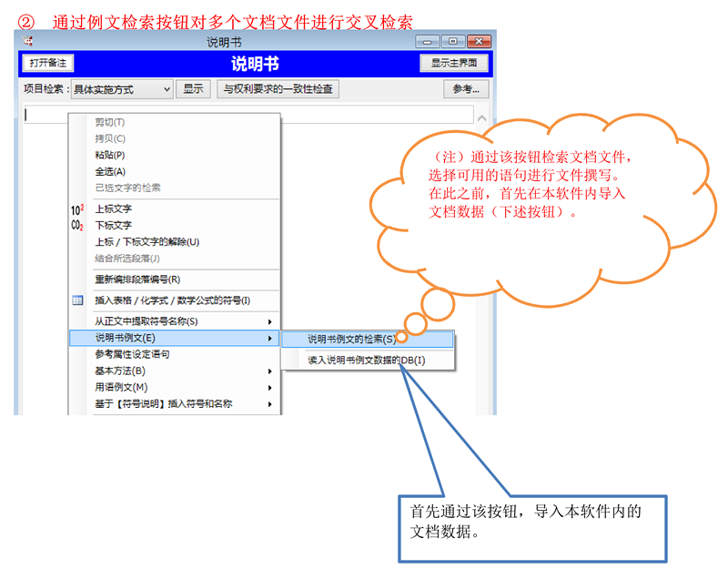Click the 显示 button
Screen dimensions: 728x569
pyautogui.click(x=193, y=88)
